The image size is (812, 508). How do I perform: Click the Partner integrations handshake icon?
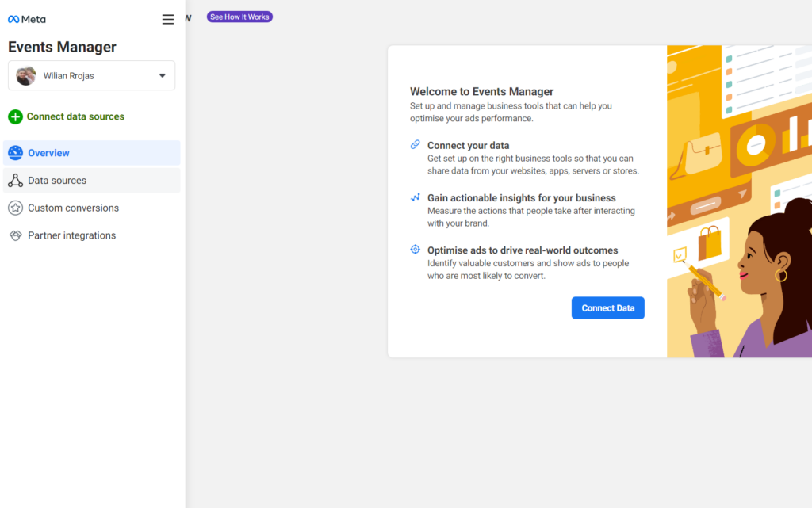16,235
